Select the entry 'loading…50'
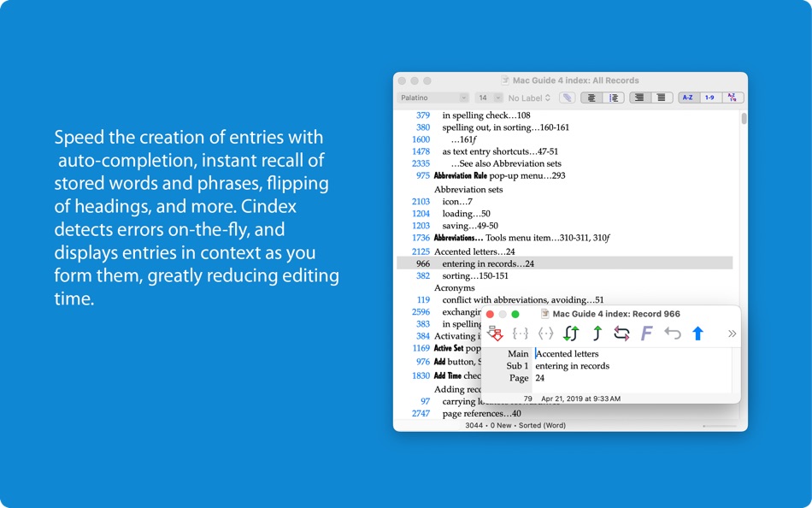 pyautogui.click(x=466, y=214)
